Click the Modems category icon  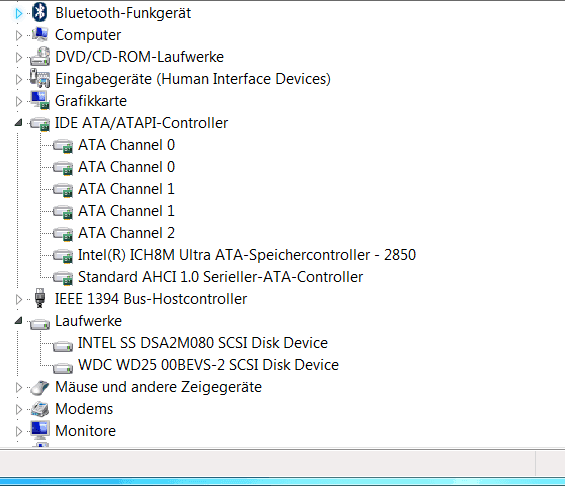coord(40,409)
